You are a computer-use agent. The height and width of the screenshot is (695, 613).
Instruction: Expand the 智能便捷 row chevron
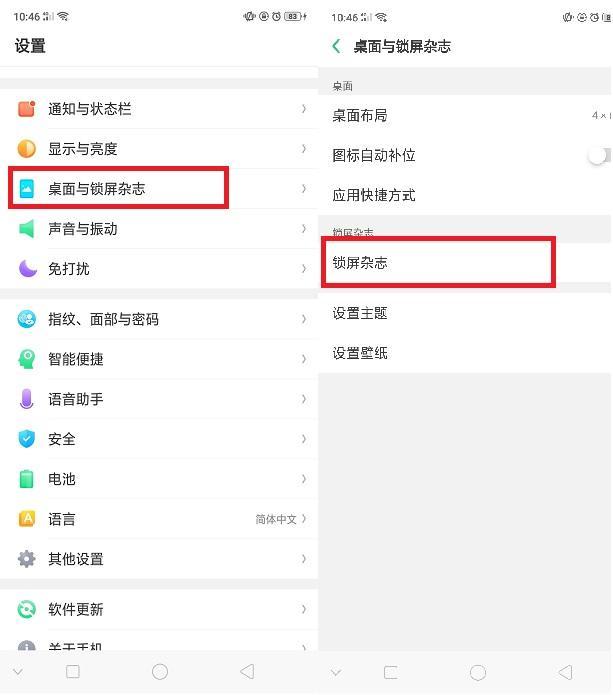point(304,359)
